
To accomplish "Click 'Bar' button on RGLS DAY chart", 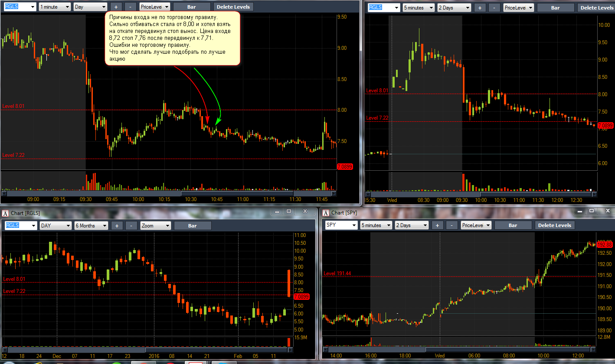I will (x=193, y=226).
